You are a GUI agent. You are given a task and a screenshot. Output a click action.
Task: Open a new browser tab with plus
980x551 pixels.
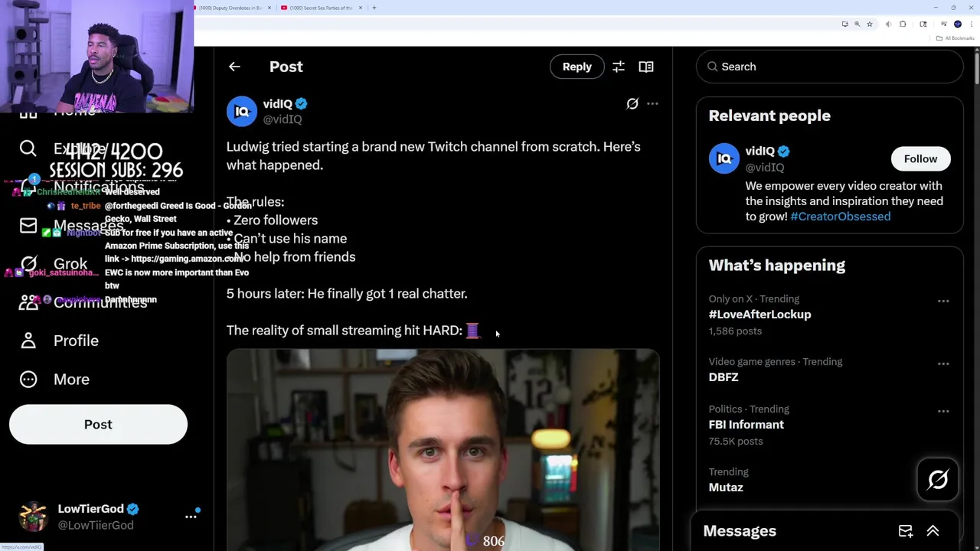[x=374, y=8]
